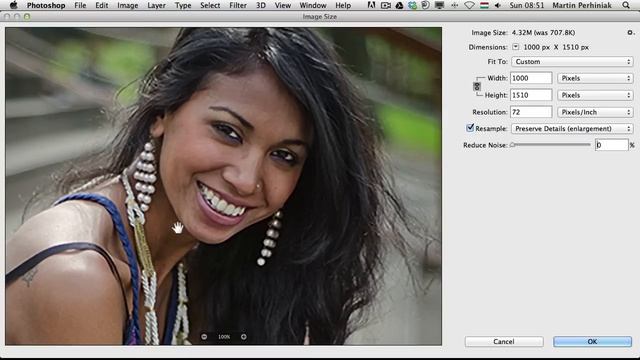640x360 pixels.
Task: Open the Height units Pixels dropdown
Action: click(x=595, y=95)
